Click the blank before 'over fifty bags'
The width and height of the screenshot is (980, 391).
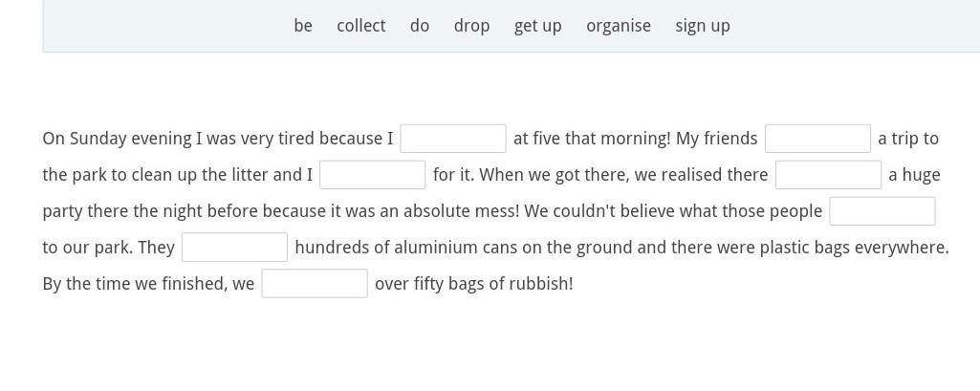(315, 284)
